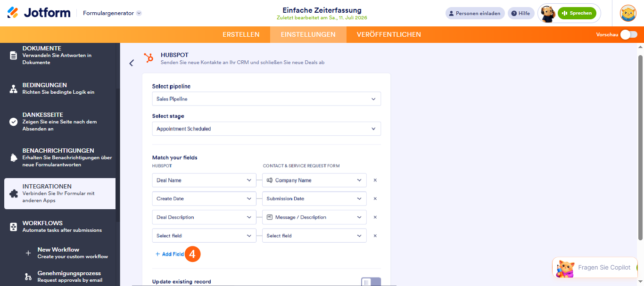Click the Copilot cat mascot icon
Viewport: 644px width, 286px height.
pos(565,269)
